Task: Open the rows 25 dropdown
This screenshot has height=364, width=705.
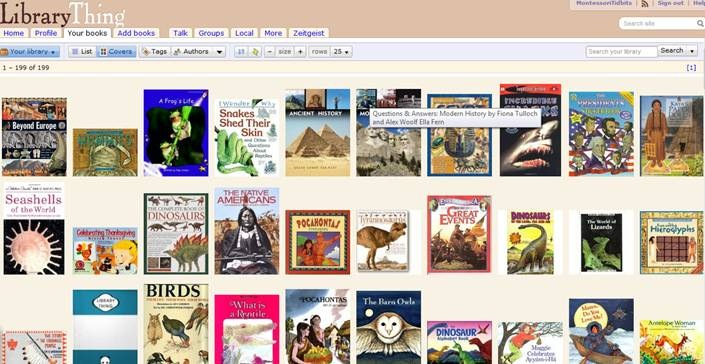Action: (341, 52)
